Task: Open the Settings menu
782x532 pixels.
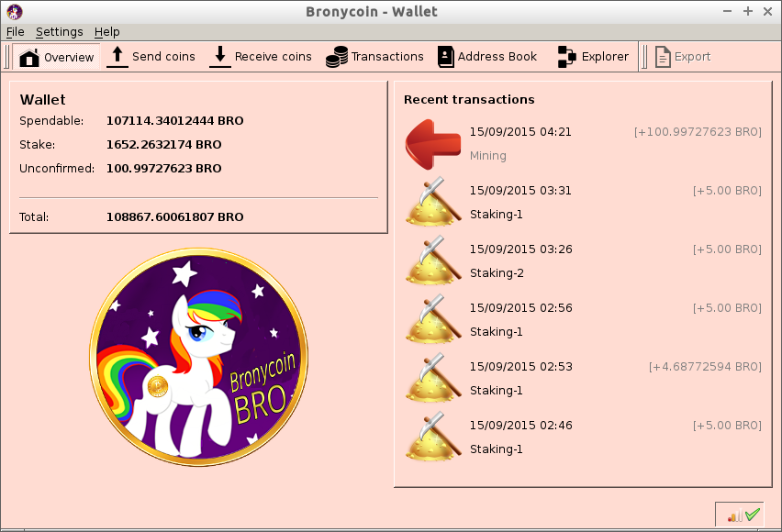Action: [60, 32]
